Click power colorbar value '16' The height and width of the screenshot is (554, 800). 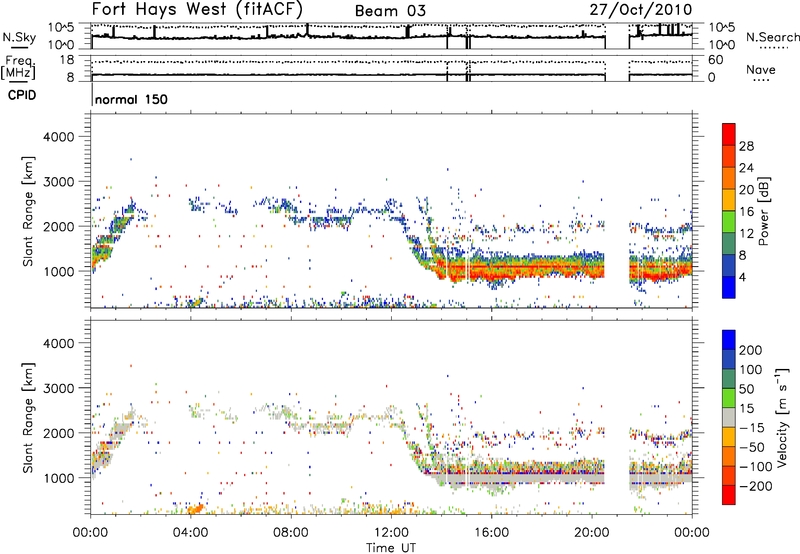[746, 211]
